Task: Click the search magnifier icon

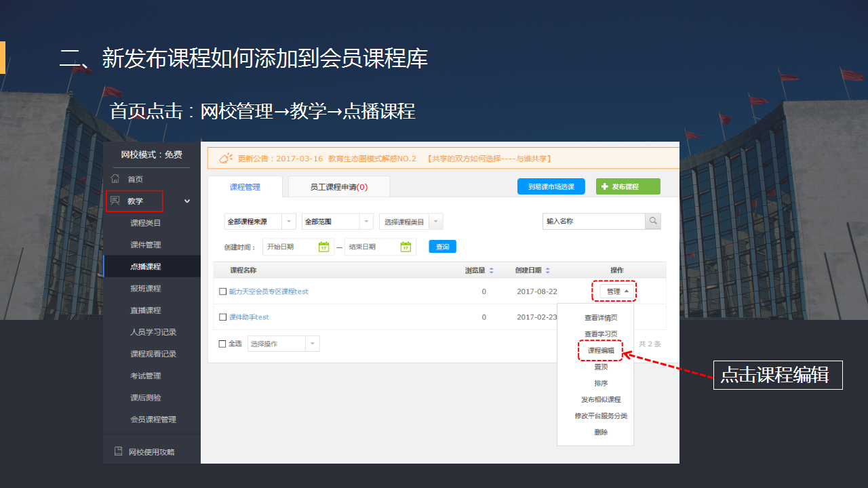Action: (x=652, y=221)
